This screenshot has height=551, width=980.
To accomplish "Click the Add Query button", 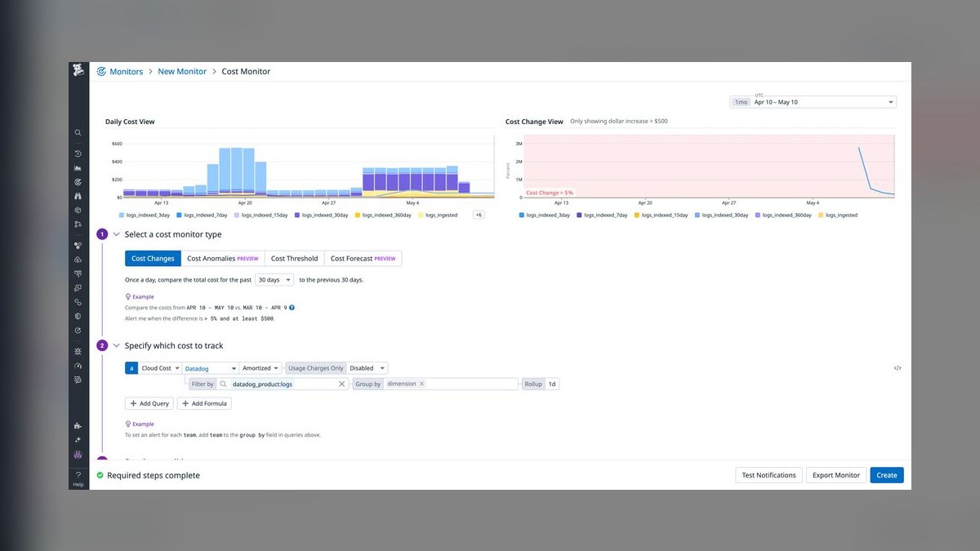I will pos(149,403).
